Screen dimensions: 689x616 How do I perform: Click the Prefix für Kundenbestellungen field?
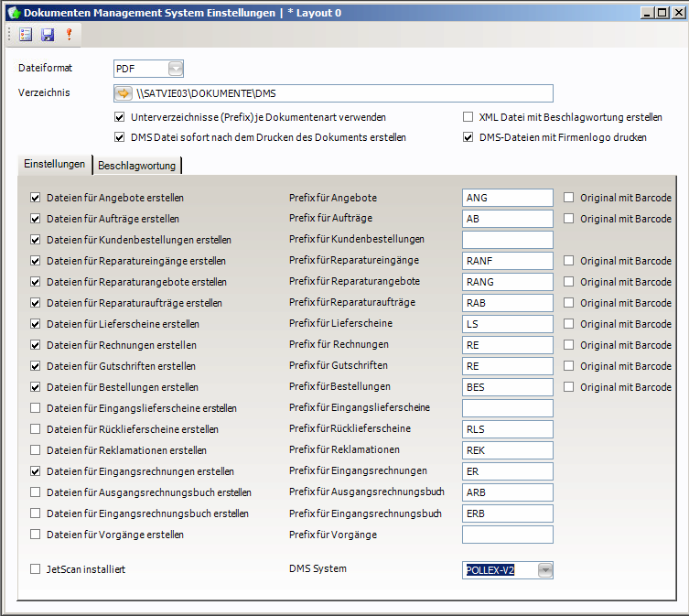508,240
